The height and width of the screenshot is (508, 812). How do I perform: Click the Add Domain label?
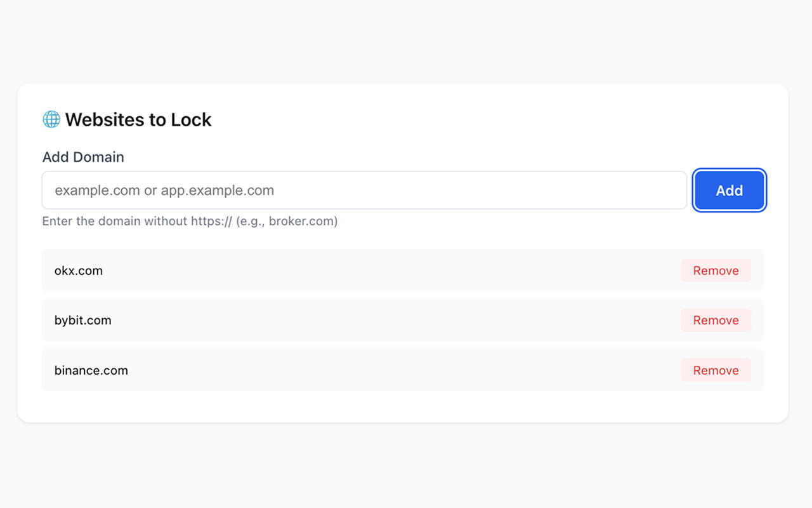click(x=83, y=157)
